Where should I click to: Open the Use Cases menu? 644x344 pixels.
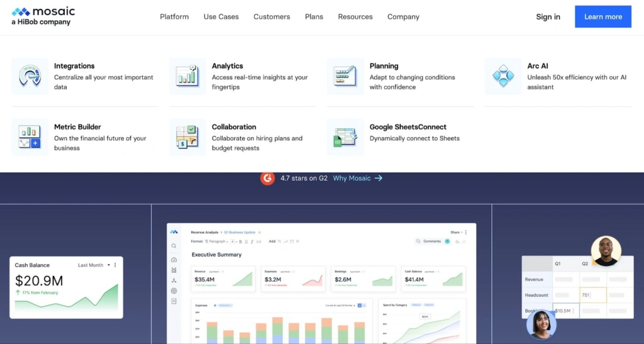click(221, 17)
